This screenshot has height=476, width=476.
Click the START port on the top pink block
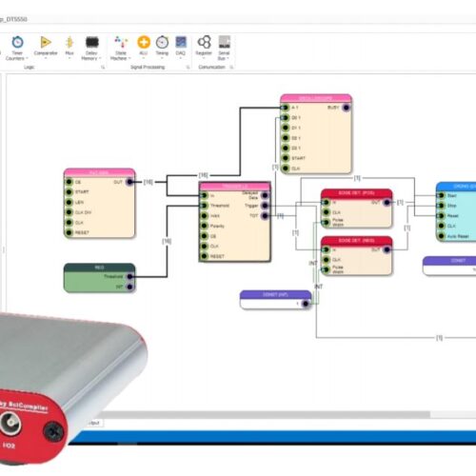(x=286, y=158)
